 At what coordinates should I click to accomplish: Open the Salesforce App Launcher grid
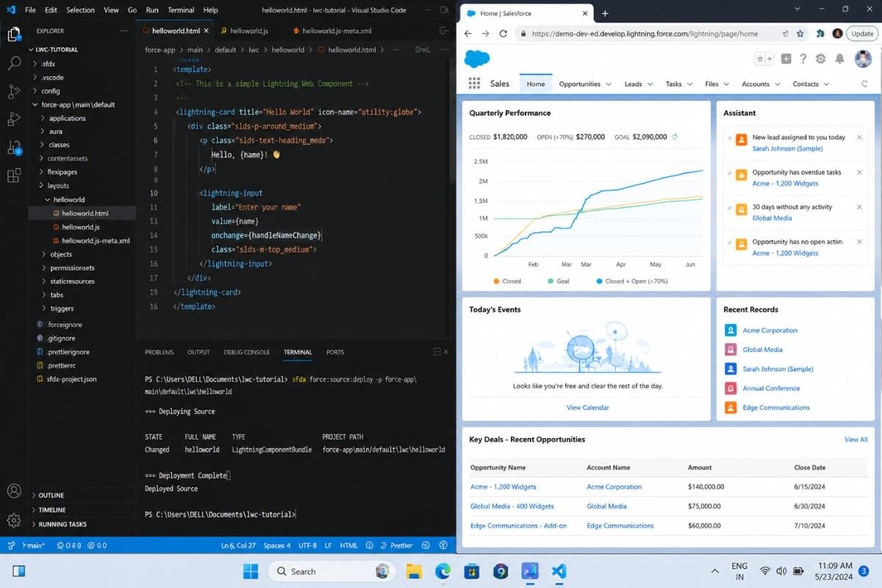pyautogui.click(x=474, y=84)
